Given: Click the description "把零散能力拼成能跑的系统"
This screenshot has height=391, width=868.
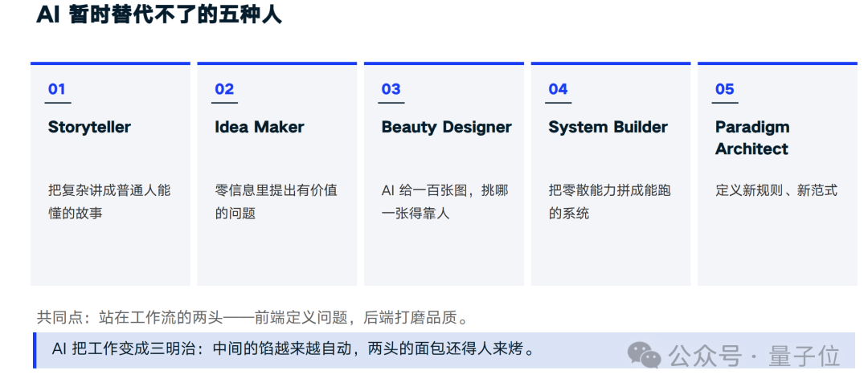Looking at the screenshot, I should pos(609,202).
